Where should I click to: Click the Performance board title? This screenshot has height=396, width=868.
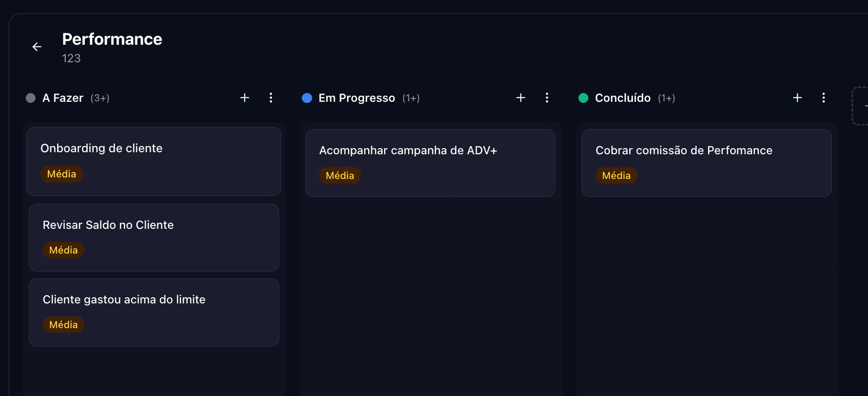pos(112,40)
